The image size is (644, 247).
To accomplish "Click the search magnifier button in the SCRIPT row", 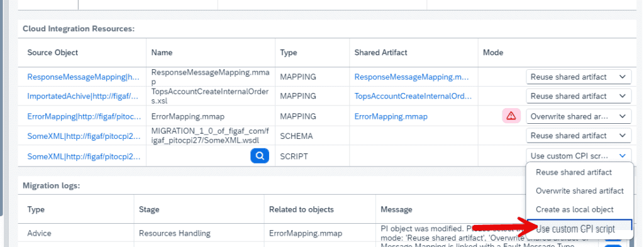I will click(x=260, y=156).
